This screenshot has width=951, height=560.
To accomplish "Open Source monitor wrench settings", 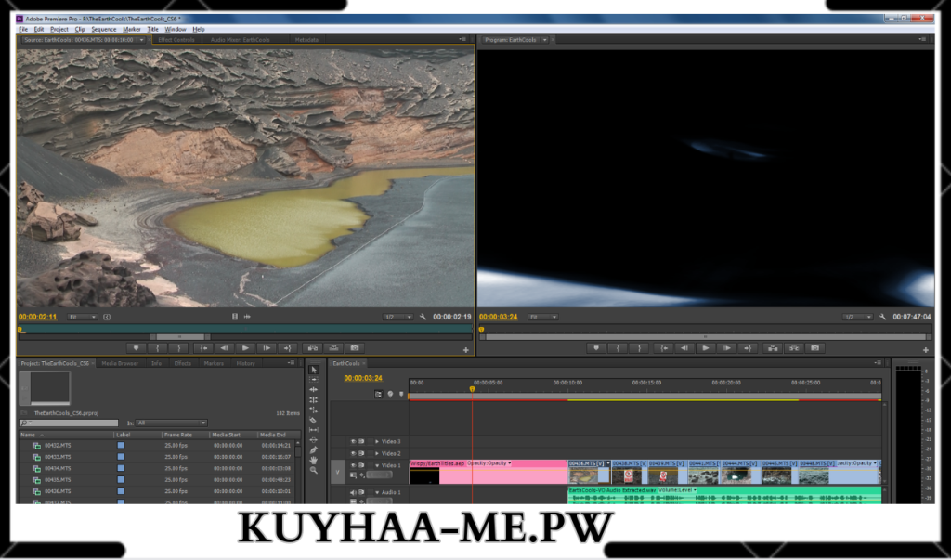I will (x=423, y=317).
